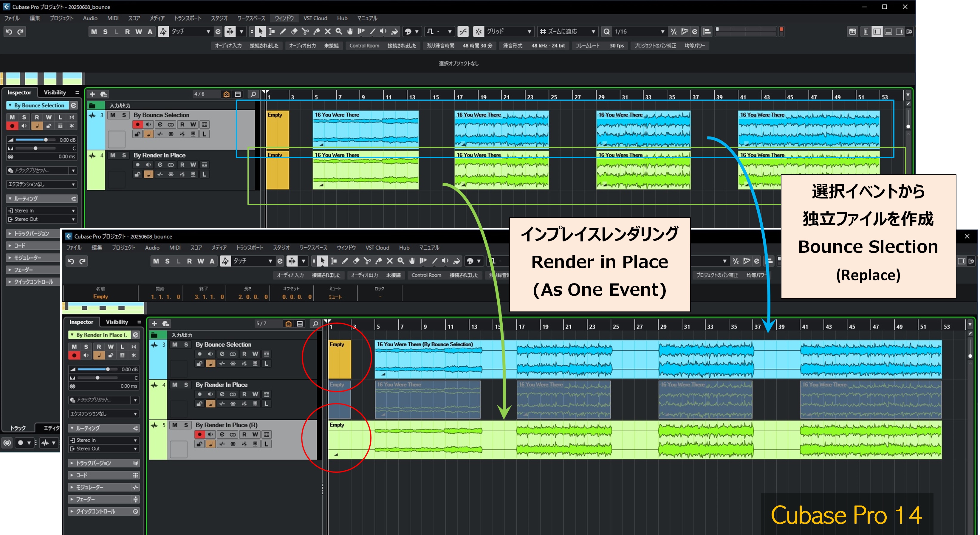The image size is (980, 535).
Task: Pick the Color paint tool in back window
Action: click(395, 32)
